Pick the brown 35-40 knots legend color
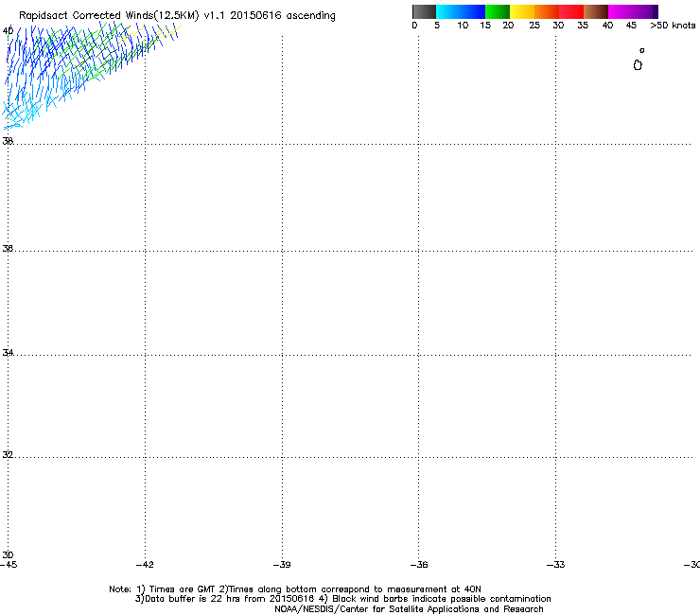Image resolution: width=700 pixels, height=615 pixels. pos(596,11)
